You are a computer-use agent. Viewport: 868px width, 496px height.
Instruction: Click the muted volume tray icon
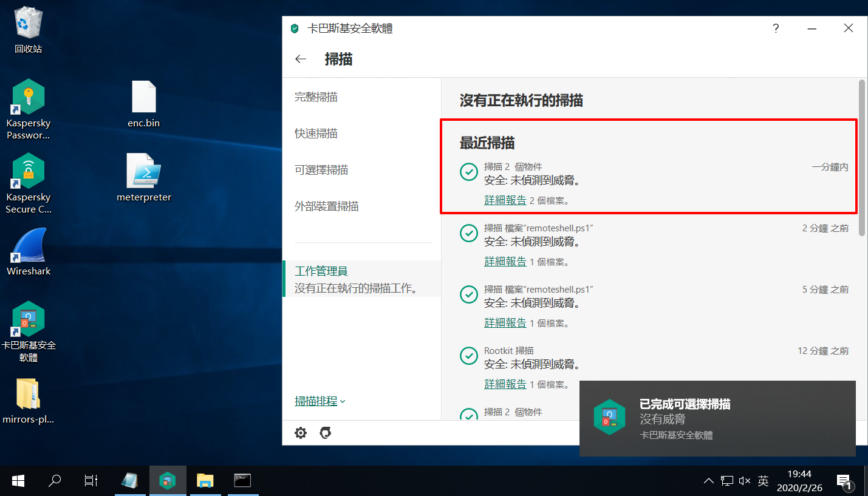pyautogui.click(x=745, y=481)
